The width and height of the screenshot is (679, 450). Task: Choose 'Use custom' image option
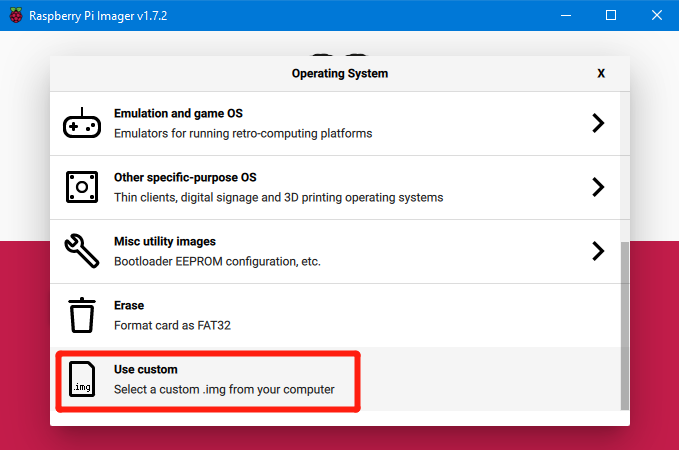click(145, 370)
